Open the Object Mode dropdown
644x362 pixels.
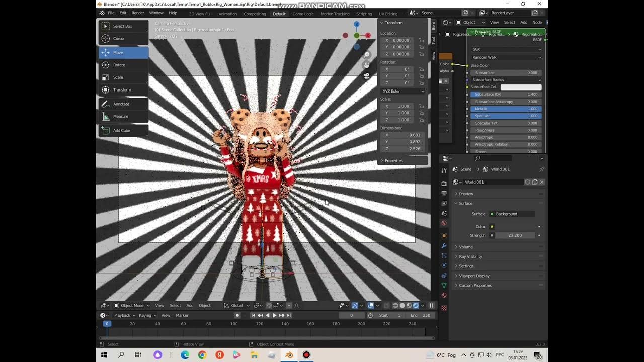[x=132, y=305]
